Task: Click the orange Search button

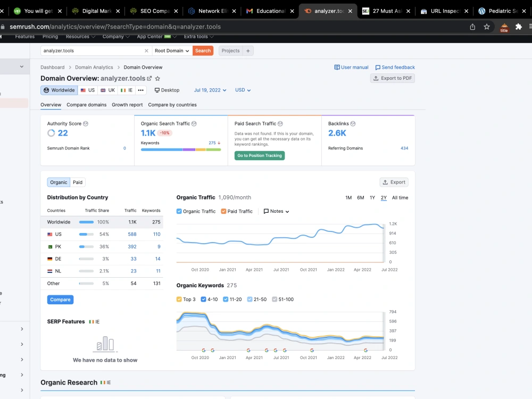Action: coord(203,51)
